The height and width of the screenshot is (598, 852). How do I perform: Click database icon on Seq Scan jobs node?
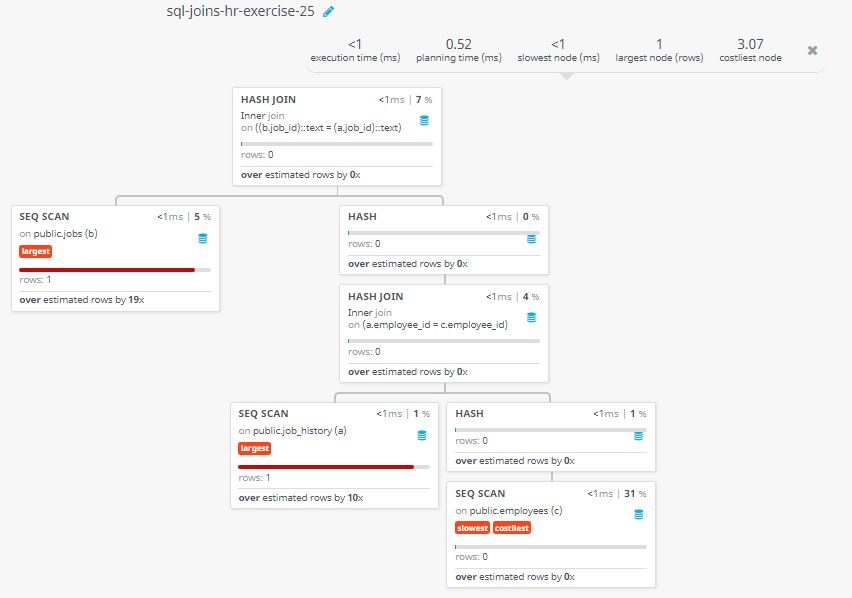pyautogui.click(x=203, y=238)
